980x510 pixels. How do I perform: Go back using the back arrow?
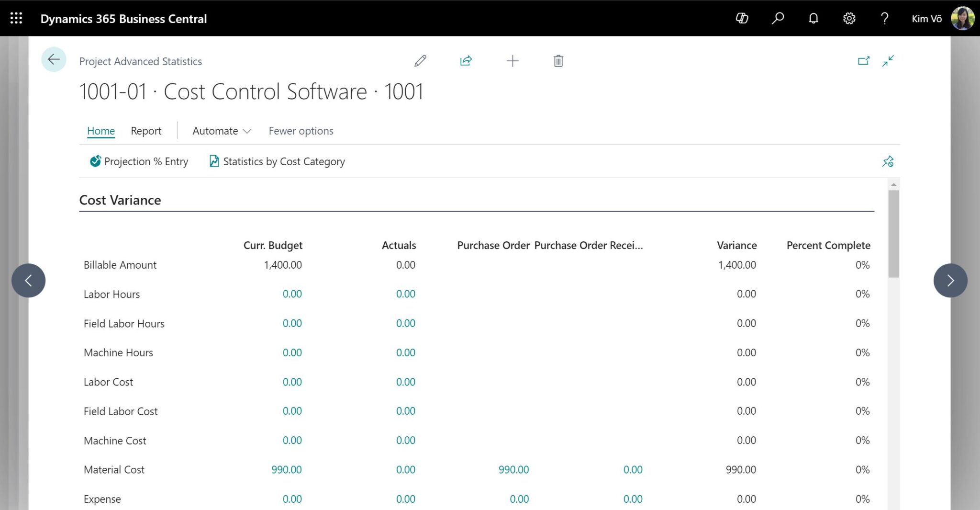pos(54,59)
